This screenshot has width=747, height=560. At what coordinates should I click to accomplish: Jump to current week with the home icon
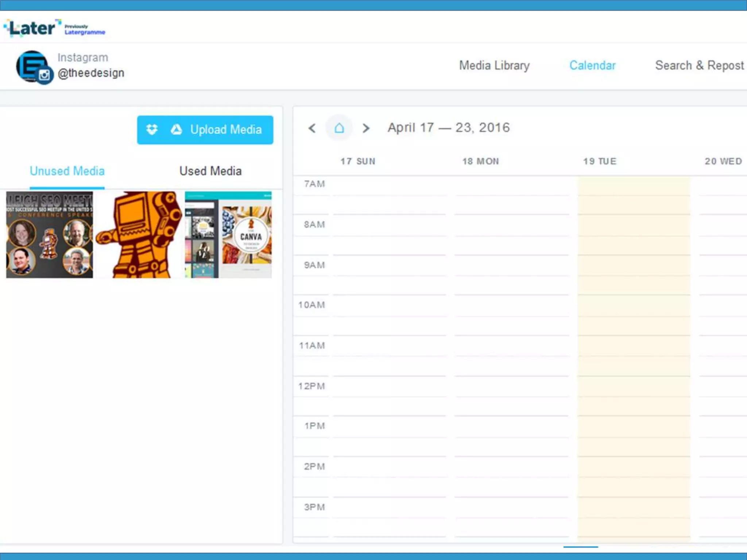[x=339, y=128]
